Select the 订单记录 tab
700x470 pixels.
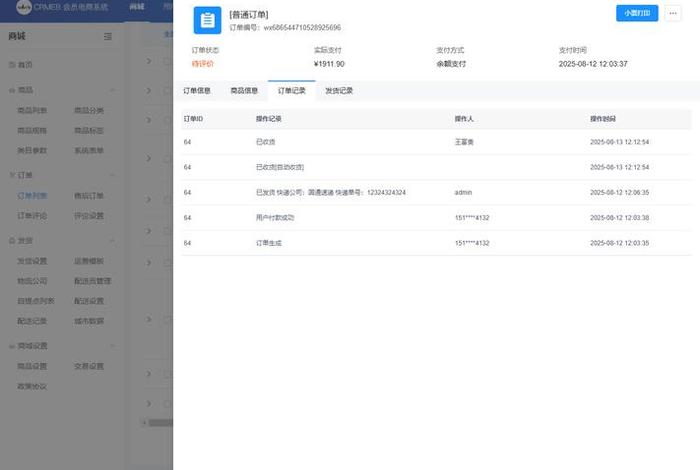pos(292,91)
